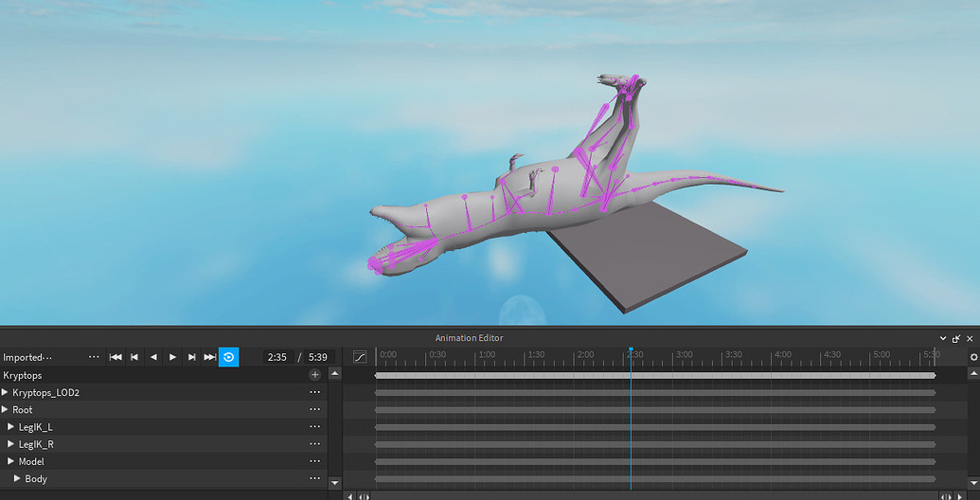
Task: Close the Animation Editor panel
Action: click(x=970, y=338)
